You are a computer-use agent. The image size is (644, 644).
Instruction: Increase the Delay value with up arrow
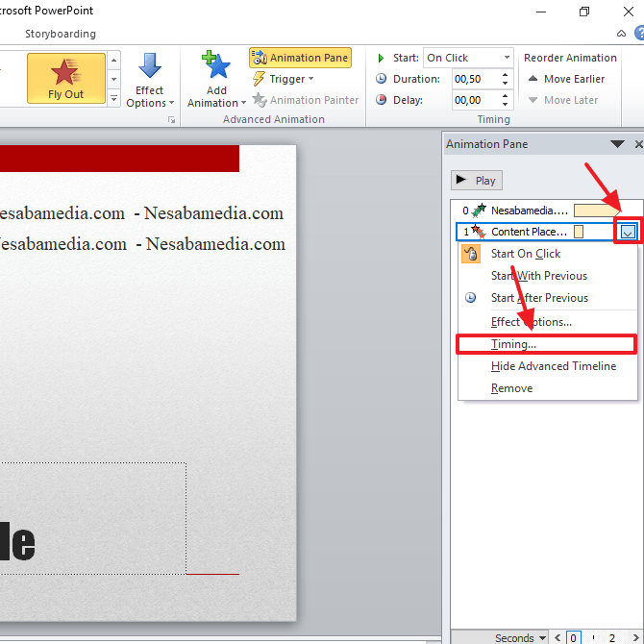point(506,96)
